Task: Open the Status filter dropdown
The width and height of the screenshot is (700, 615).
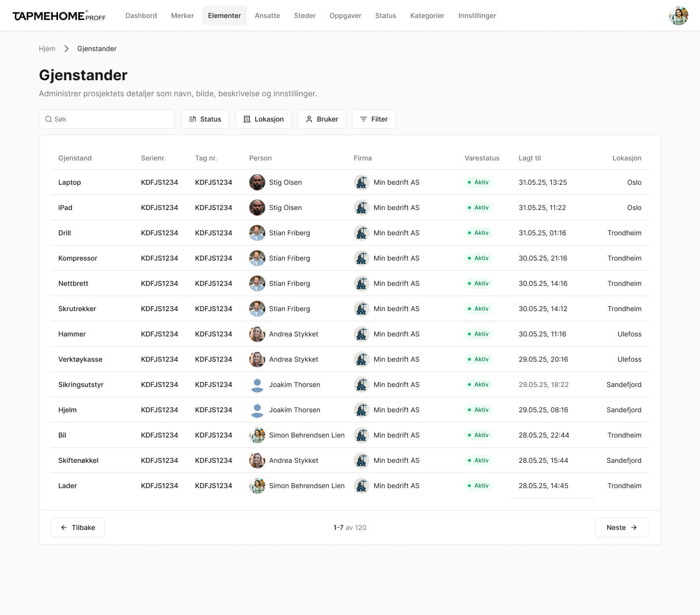Action: [205, 119]
